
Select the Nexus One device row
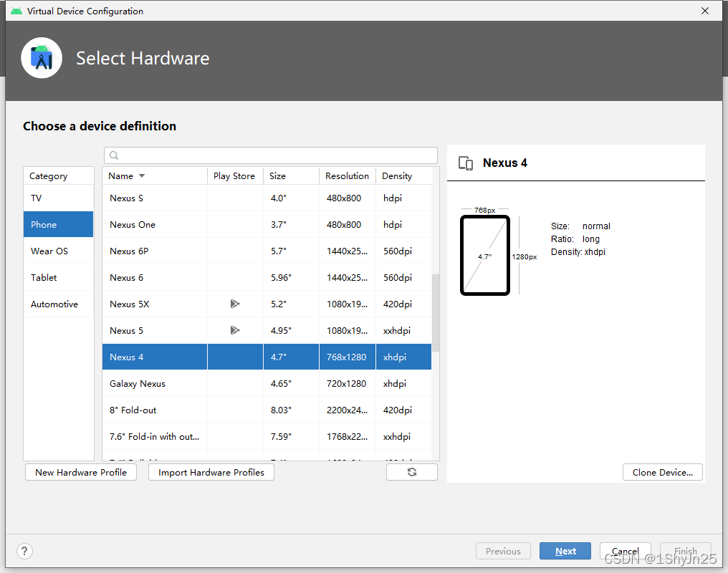pos(267,225)
